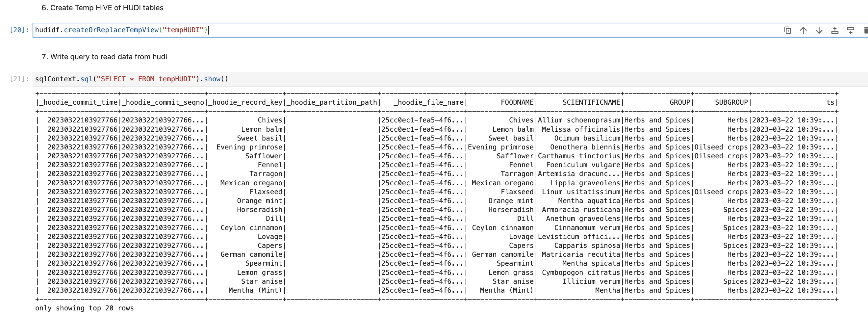The width and height of the screenshot is (868, 316).
Task: Click the [20] cell execution prompt
Action: [x=19, y=30]
